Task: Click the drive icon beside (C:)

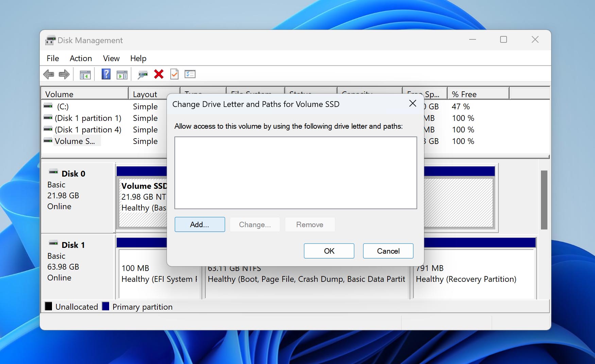Action: (48, 106)
